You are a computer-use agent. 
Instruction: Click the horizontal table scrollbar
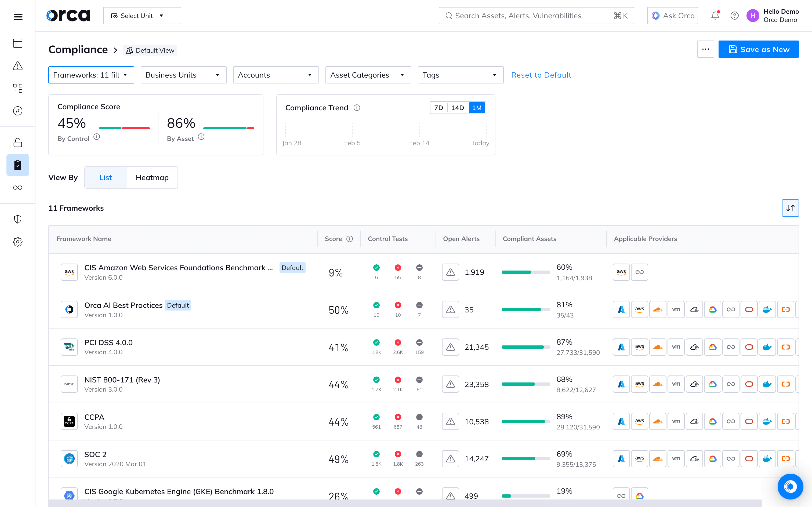(405, 503)
